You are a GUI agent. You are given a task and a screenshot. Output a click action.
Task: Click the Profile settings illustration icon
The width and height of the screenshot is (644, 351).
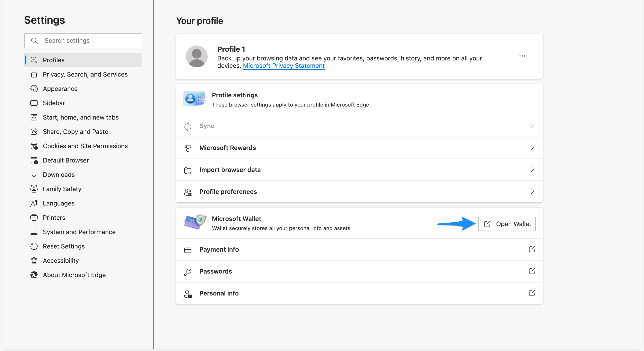195,98
